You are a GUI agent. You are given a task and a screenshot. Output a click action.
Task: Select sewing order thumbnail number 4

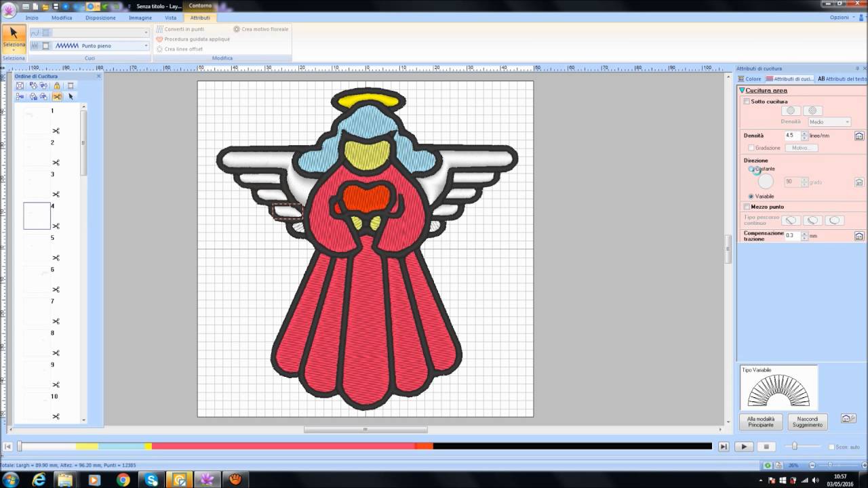tap(37, 216)
